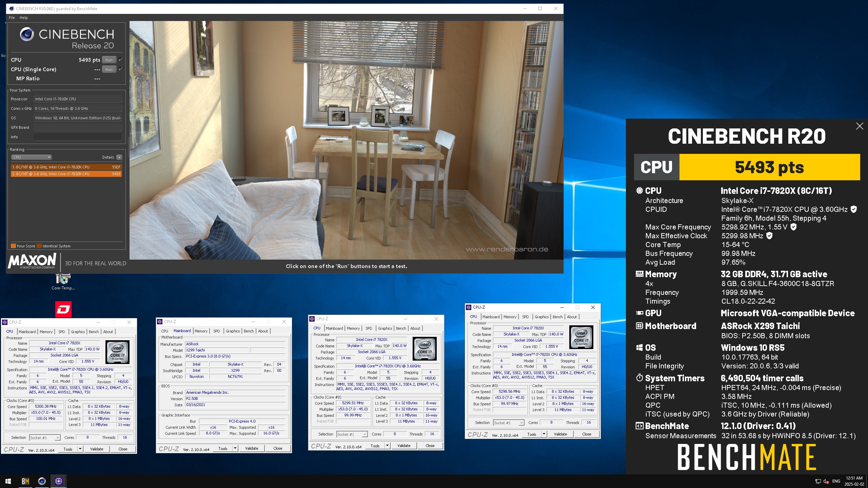Click the ENG language indicator in tray
Image resolution: width=868 pixels, height=488 pixels.
tap(836, 481)
